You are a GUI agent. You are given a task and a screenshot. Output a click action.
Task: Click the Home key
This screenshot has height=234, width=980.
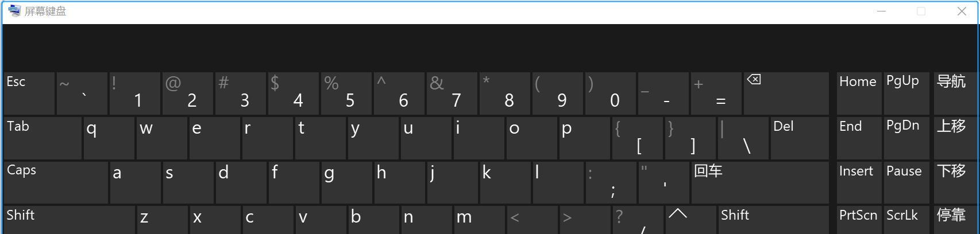(859, 93)
